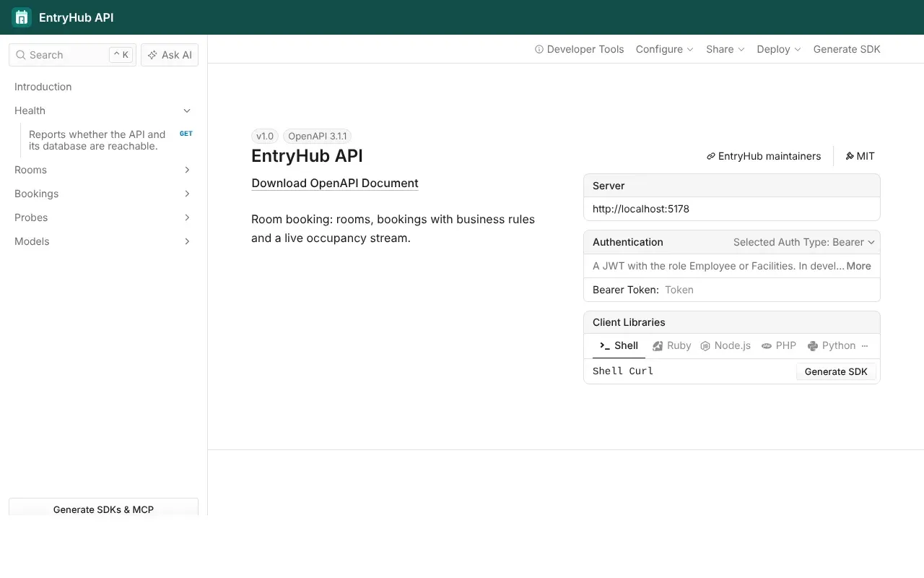This screenshot has width=924, height=578.
Task: Open the EntryHub maintainers contact link
Action: pyautogui.click(x=764, y=156)
